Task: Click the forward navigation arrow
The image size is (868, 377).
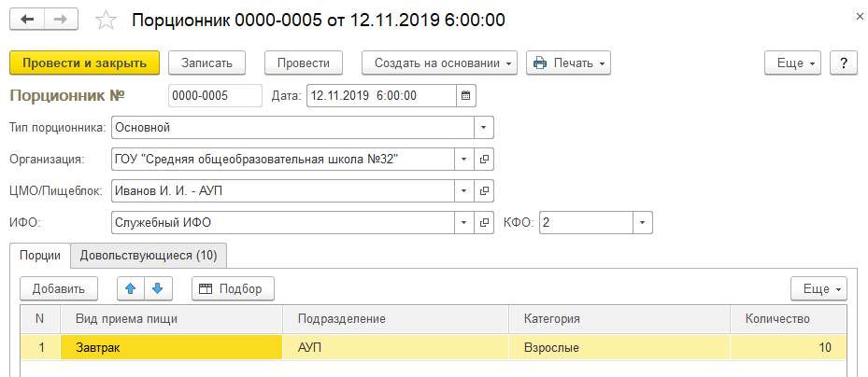Action: (x=61, y=20)
